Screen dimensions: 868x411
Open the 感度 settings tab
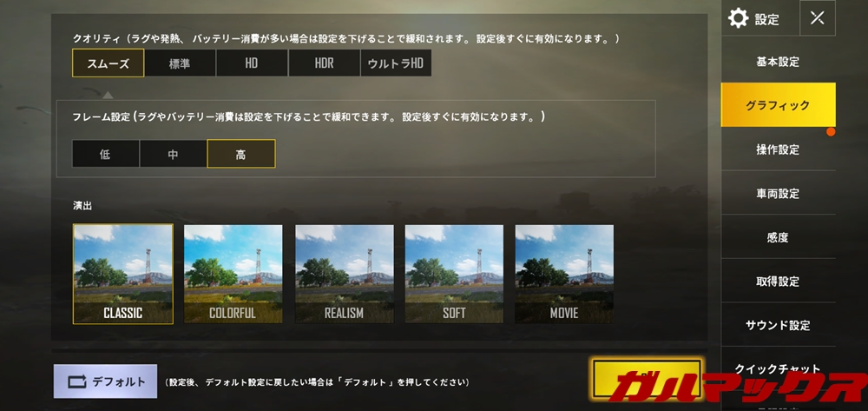tap(778, 237)
